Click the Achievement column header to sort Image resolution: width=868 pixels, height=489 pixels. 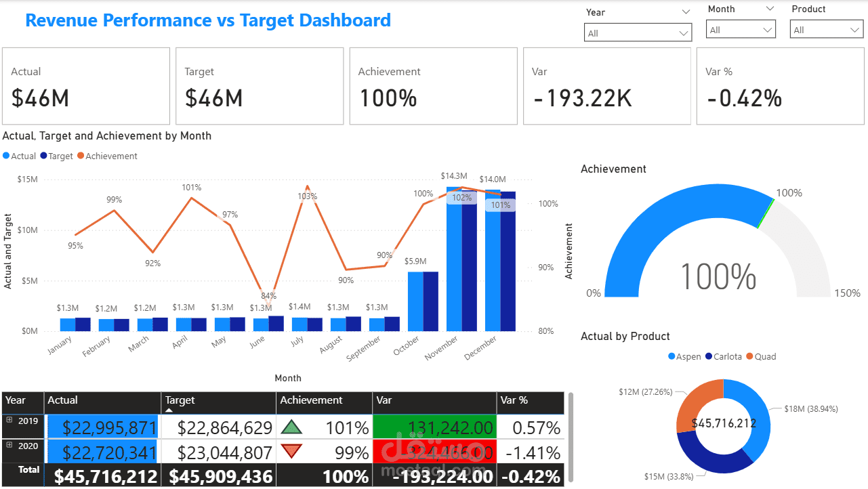click(311, 400)
